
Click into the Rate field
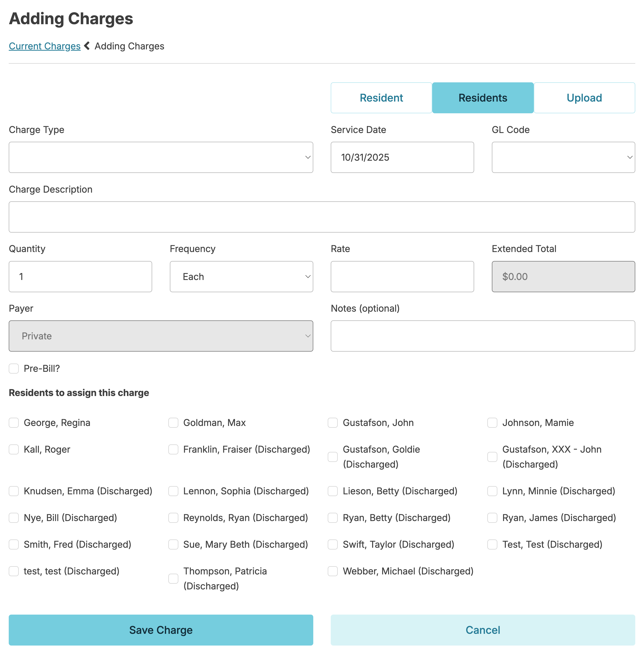(x=402, y=276)
